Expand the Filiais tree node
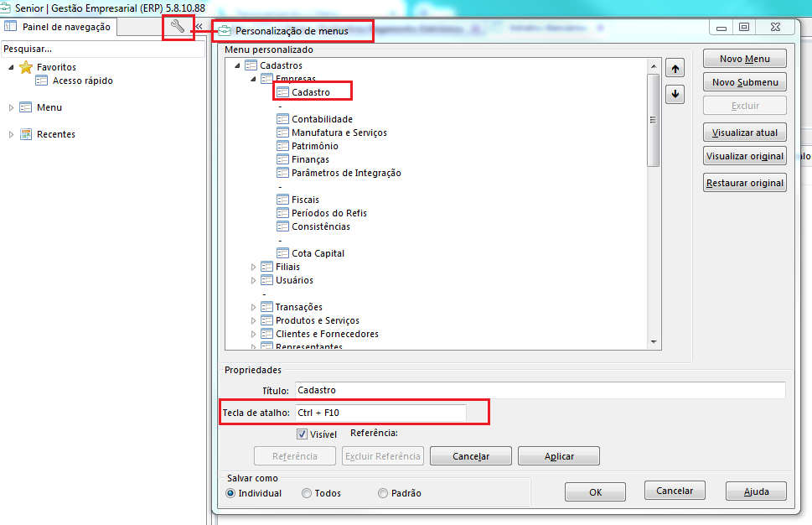This screenshot has height=525, width=812. [253, 267]
